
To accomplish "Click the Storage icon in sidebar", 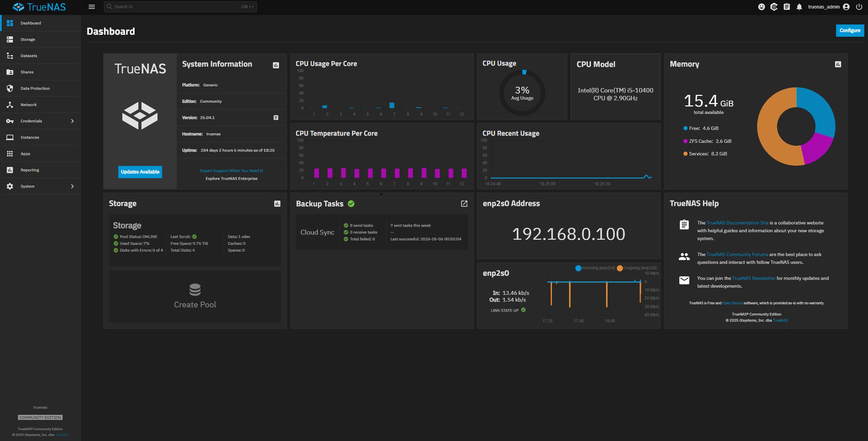I will [10, 39].
